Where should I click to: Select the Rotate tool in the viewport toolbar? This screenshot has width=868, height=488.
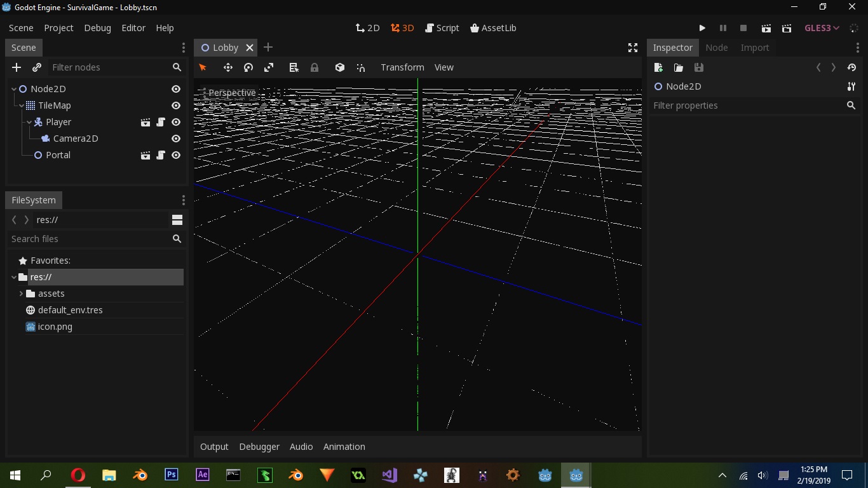pos(248,67)
